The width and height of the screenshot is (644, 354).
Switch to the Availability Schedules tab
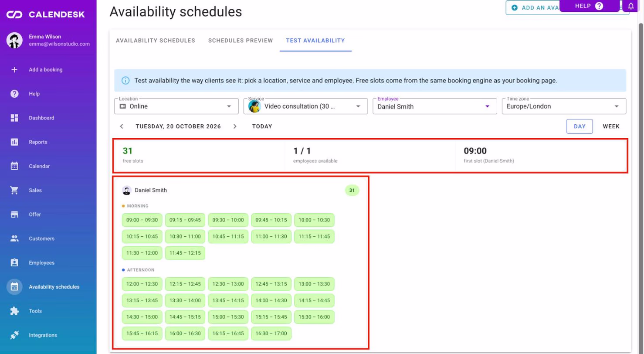[156, 41]
